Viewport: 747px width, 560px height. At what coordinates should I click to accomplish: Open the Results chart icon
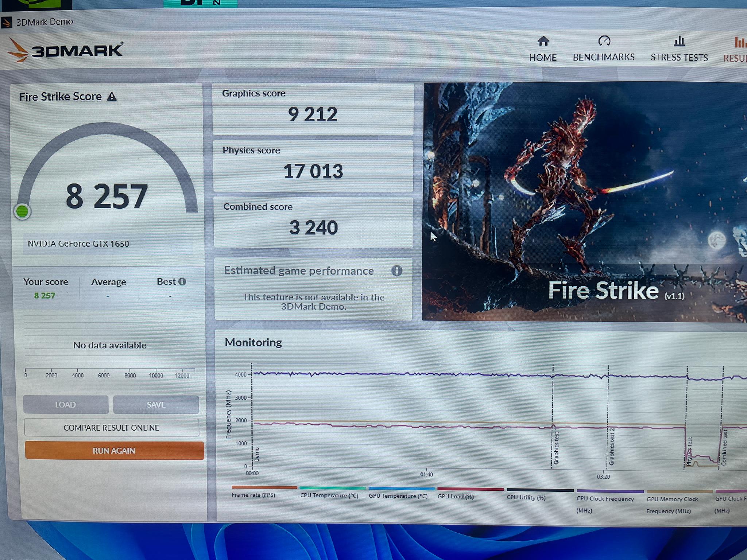(740, 43)
